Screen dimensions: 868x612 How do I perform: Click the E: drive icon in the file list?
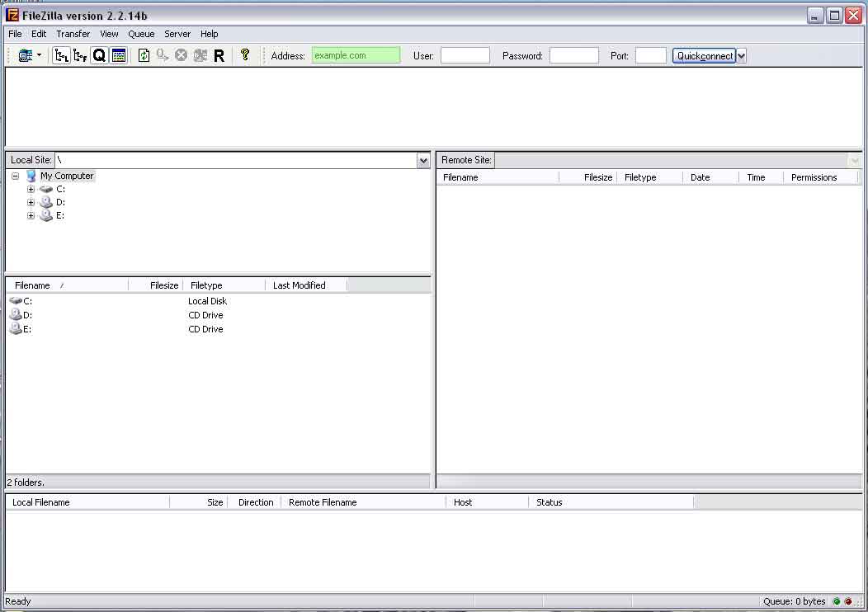[x=16, y=329]
